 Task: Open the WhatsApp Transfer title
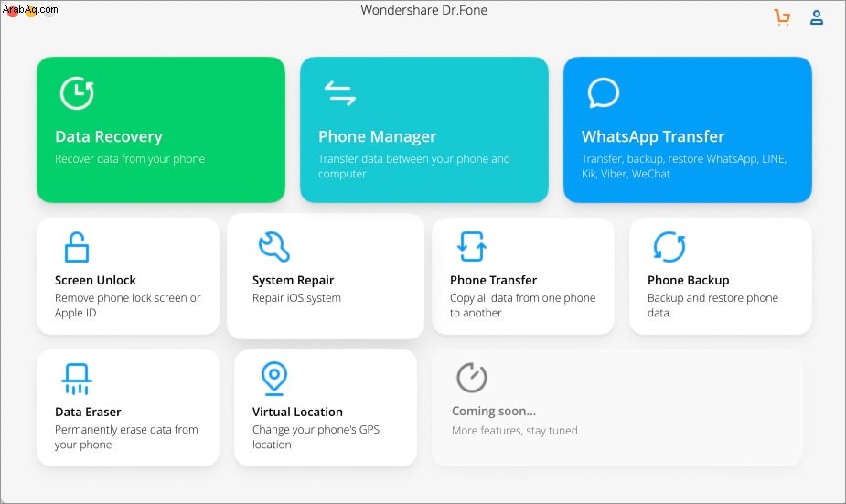click(653, 136)
